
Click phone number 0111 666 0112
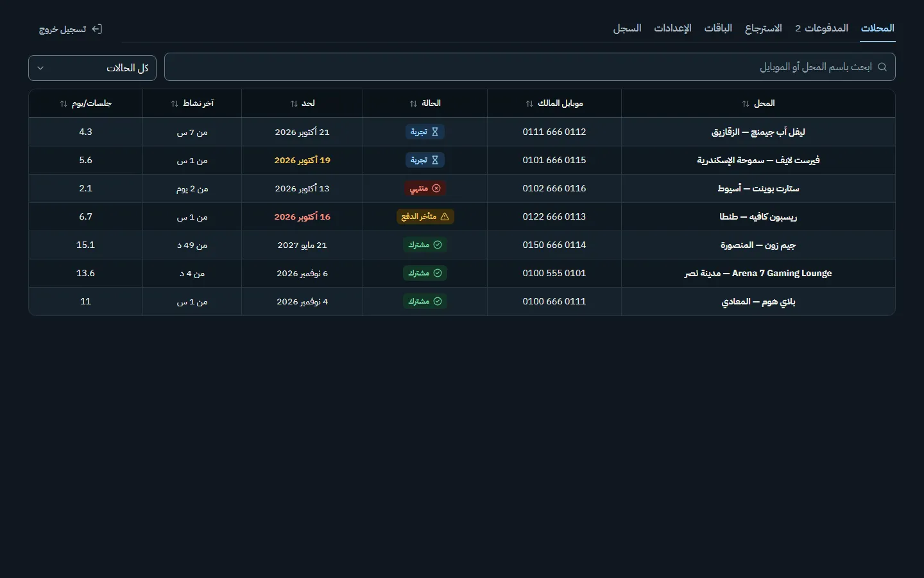pos(554,132)
